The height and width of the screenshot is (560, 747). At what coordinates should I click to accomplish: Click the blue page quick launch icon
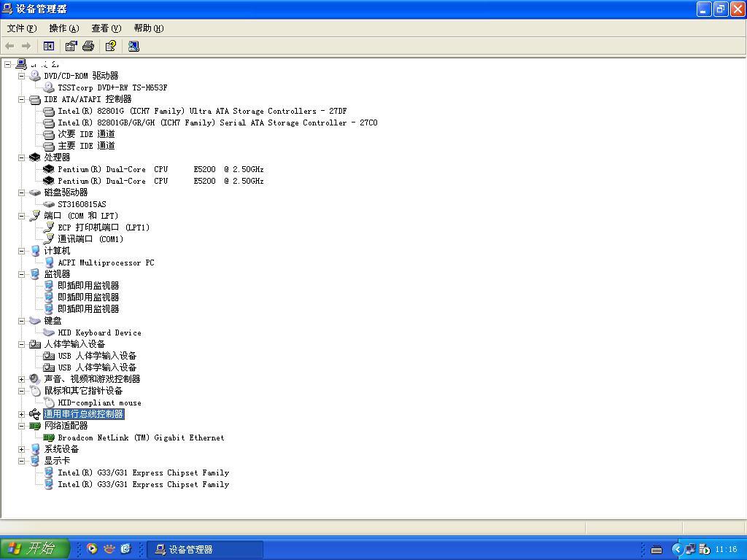(125, 549)
